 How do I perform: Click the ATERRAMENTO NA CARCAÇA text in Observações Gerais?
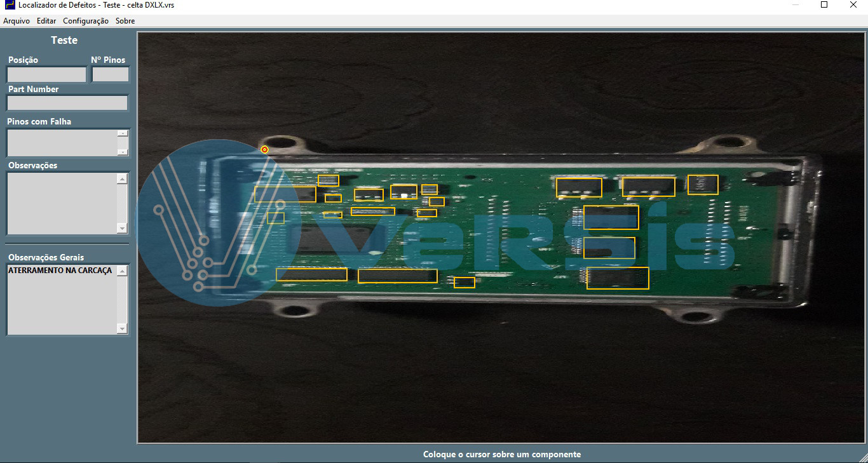click(x=60, y=271)
